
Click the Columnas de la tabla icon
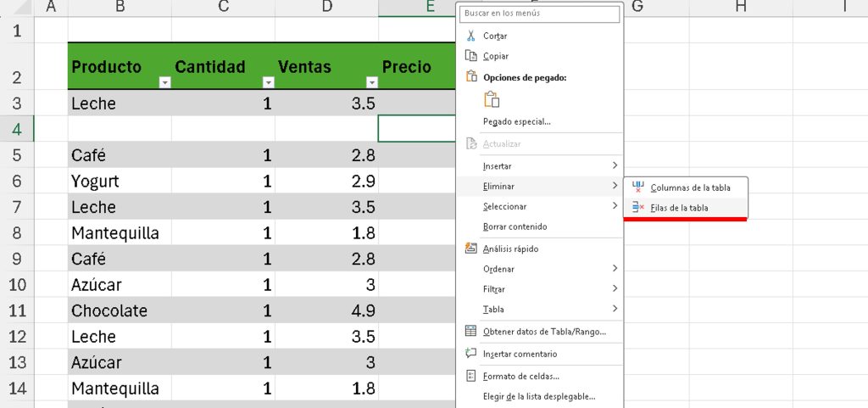pos(638,187)
